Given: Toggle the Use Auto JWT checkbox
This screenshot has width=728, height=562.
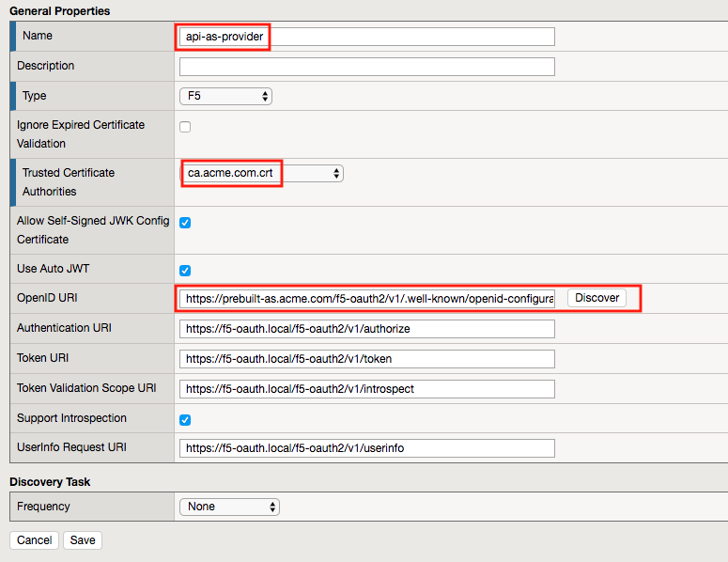Looking at the screenshot, I should pyautogui.click(x=185, y=271).
